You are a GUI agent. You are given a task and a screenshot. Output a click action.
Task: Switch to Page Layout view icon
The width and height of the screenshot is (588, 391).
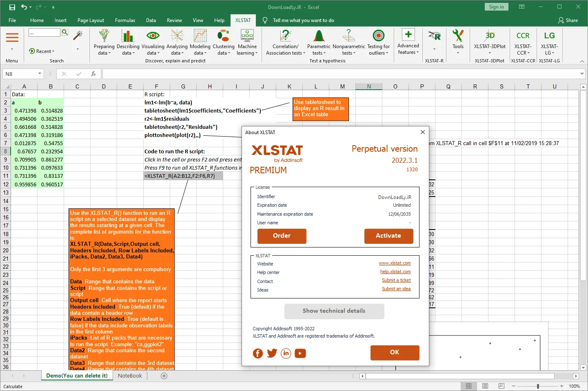[485, 386]
